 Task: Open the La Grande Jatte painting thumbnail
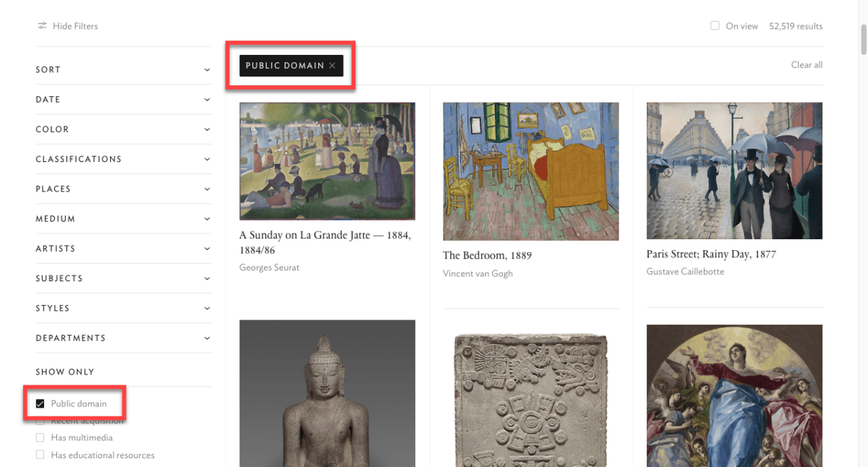point(327,160)
